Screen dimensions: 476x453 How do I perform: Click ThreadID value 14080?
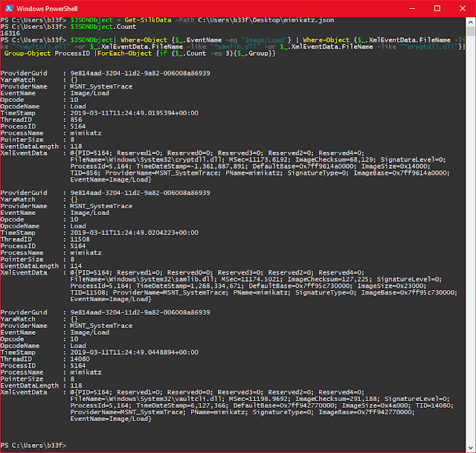point(80,359)
